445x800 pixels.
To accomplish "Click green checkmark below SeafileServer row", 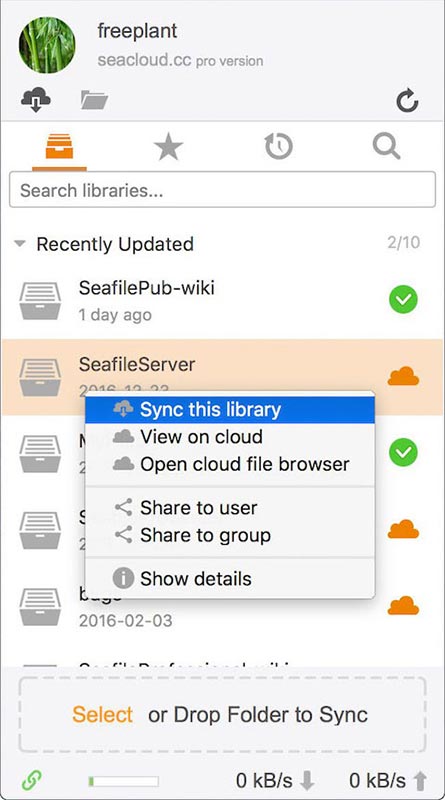I will [x=403, y=453].
